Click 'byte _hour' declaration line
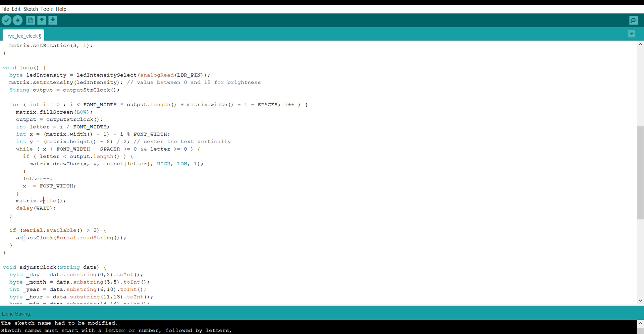Screen dimensions: 644x334 [81, 297]
